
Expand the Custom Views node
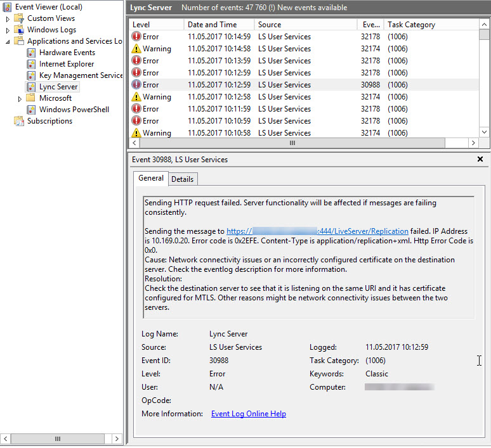tap(8, 19)
